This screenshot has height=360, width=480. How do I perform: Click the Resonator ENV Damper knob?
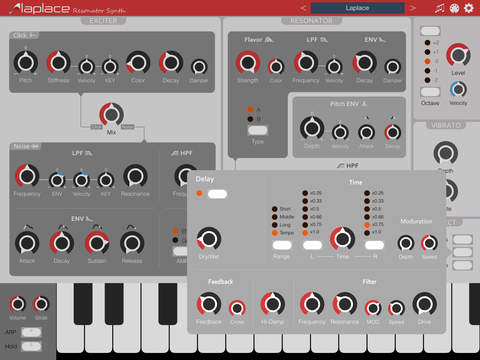tap(393, 67)
